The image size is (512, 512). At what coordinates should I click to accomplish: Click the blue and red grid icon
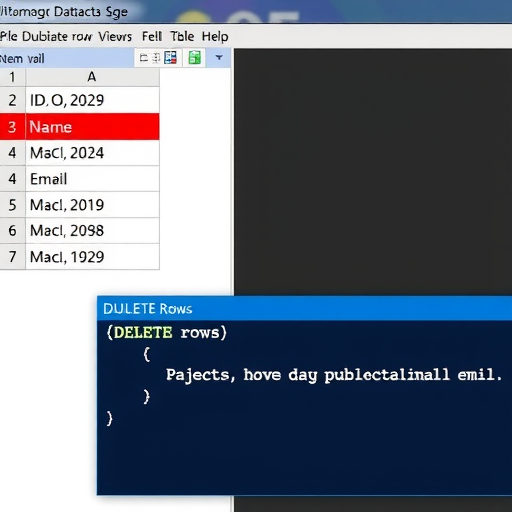tap(170, 58)
